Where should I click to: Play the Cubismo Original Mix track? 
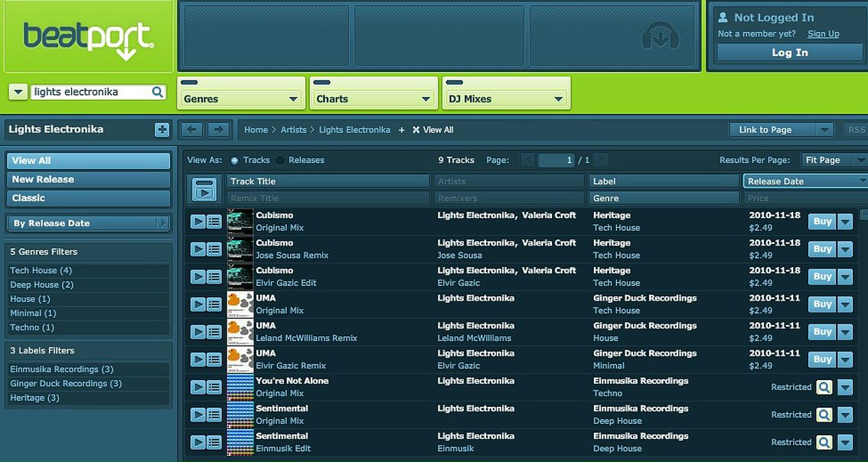click(197, 222)
